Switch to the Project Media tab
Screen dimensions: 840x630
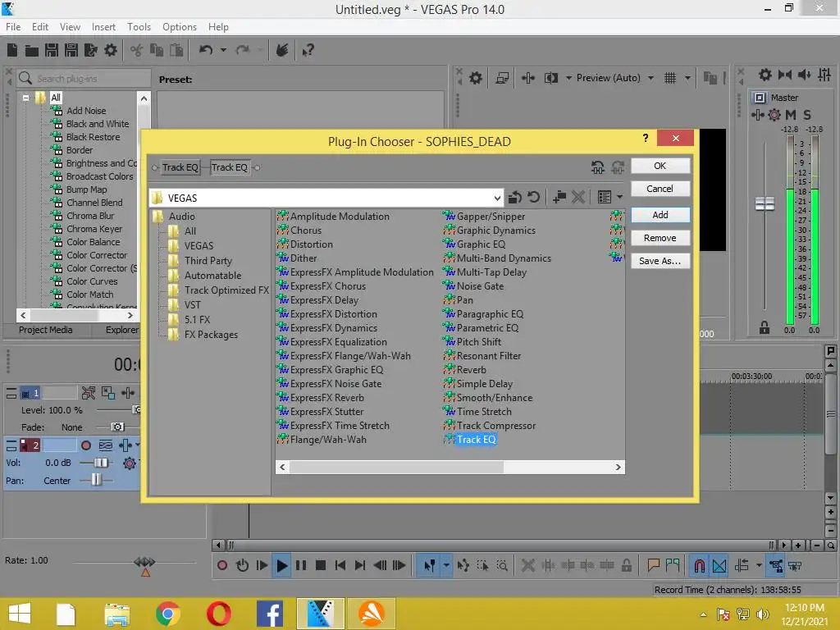pyautogui.click(x=46, y=330)
